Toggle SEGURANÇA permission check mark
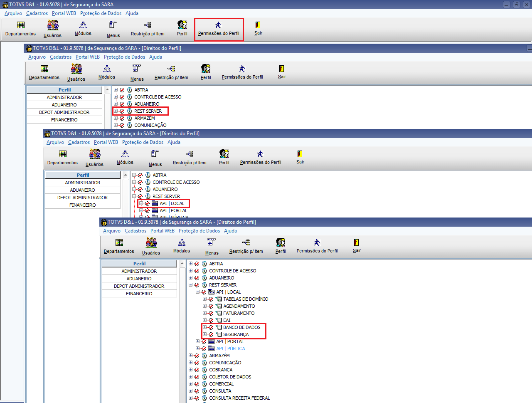Image resolution: width=532 pixels, height=403 pixels. (211, 334)
